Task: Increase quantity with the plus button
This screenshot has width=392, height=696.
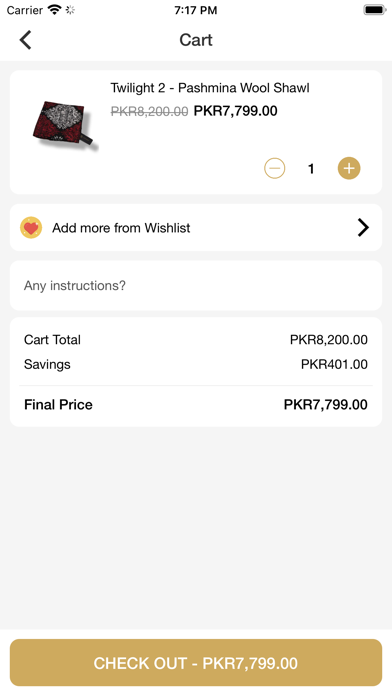Action: [x=349, y=168]
